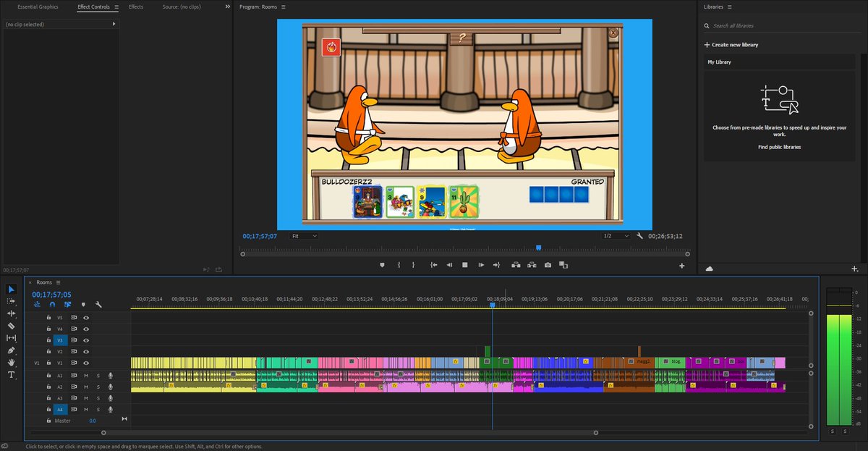Open Timeline Display Settings wrench
The image size is (868, 451).
coord(98,305)
